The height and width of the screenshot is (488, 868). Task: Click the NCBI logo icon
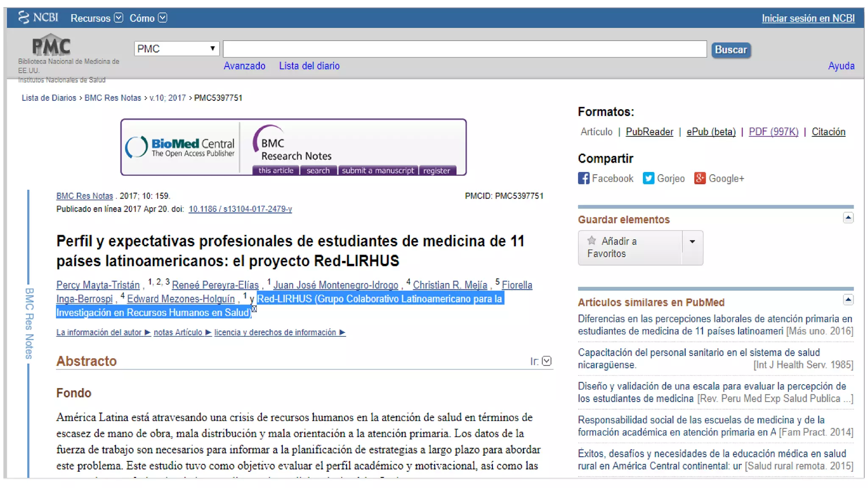(x=24, y=17)
